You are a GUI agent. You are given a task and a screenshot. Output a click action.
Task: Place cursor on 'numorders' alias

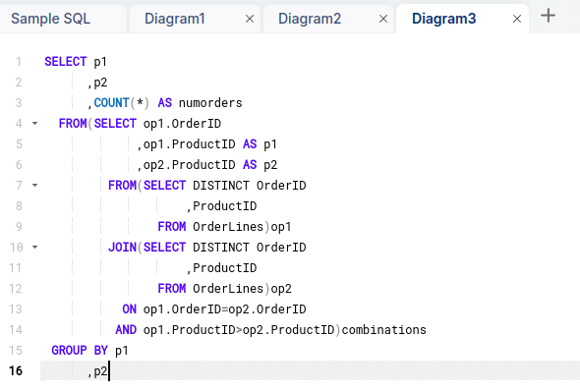(210, 103)
